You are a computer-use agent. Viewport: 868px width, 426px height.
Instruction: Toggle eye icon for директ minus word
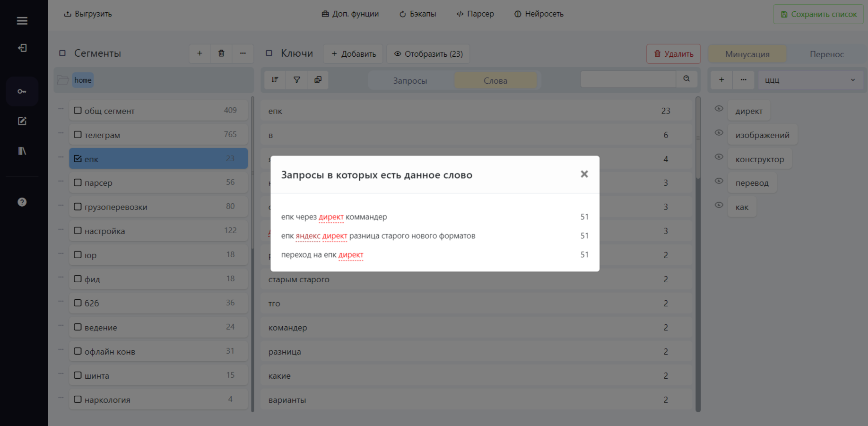point(719,109)
